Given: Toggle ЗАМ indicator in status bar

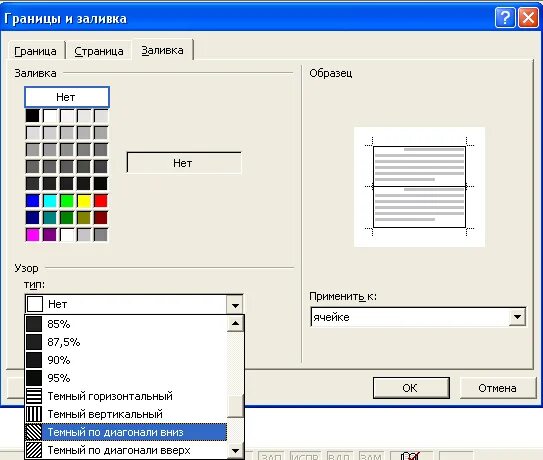Looking at the screenshot, I should click(371, 456).
